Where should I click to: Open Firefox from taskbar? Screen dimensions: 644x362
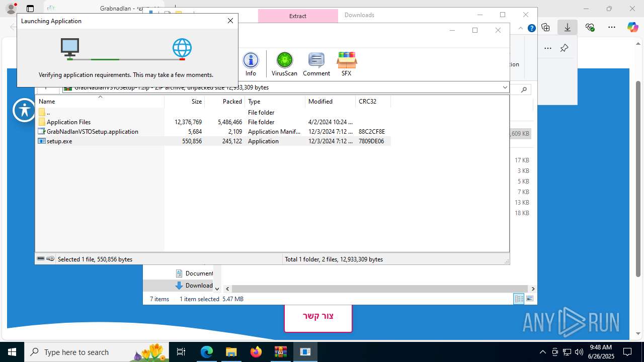(x=256, y=352)
